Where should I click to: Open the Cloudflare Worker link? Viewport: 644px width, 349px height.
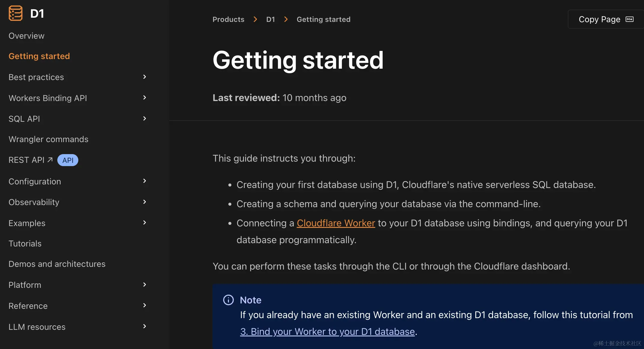point(336,223)
